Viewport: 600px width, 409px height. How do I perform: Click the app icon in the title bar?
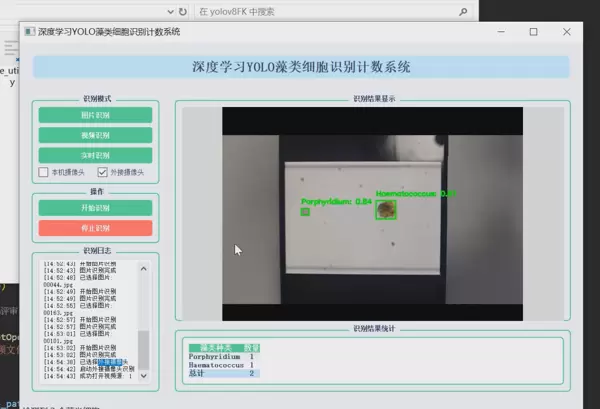[x=29, y=32]
